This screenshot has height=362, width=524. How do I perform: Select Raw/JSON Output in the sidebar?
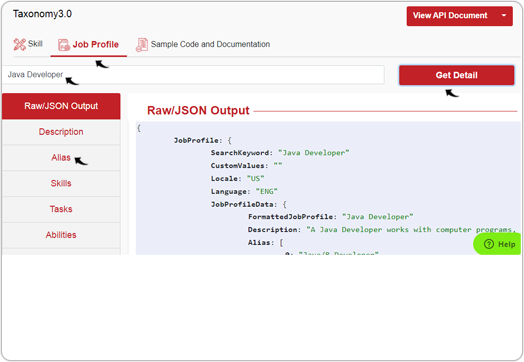tap(61, 106)
